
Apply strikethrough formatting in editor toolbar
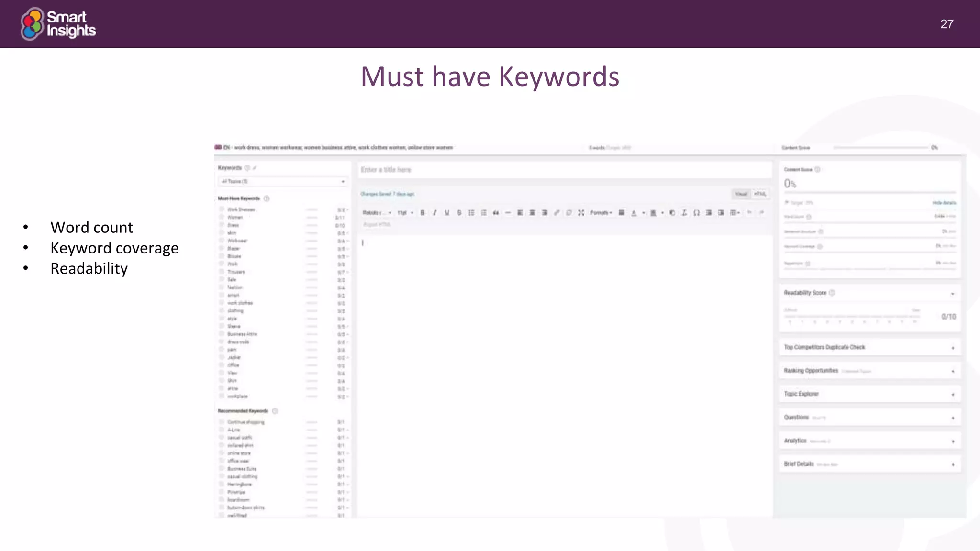[459, 213]
